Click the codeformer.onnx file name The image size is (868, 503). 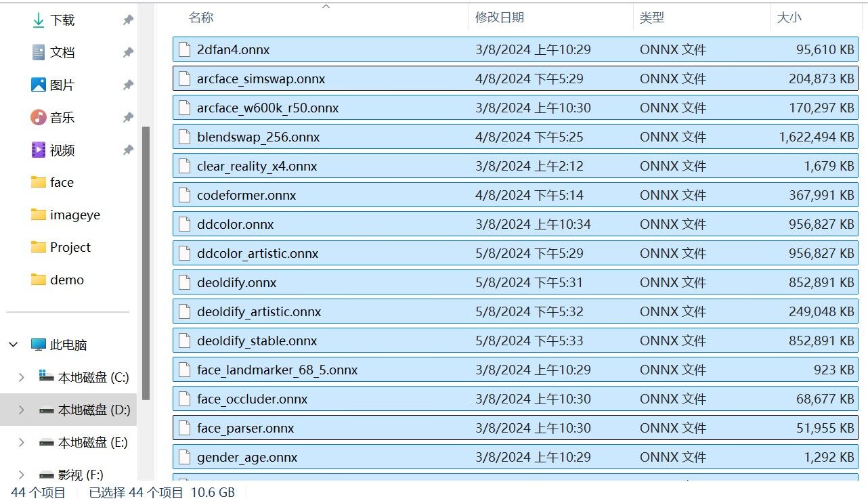[247, 195]
